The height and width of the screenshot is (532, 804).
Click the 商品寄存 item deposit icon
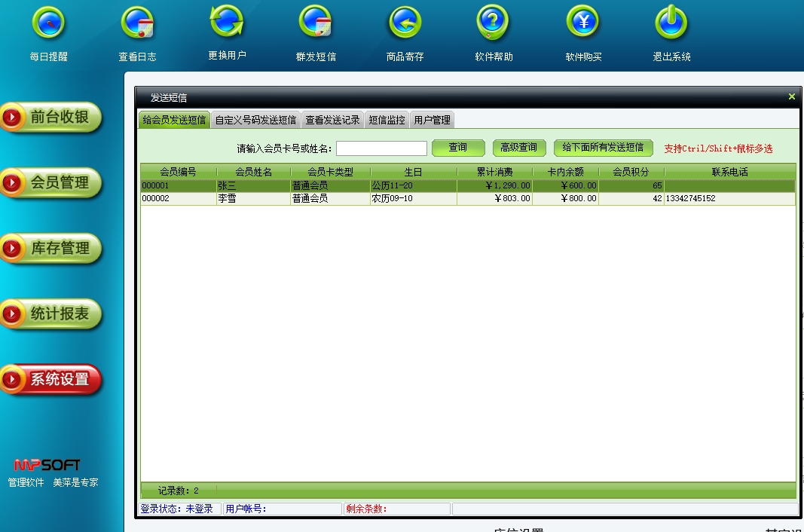pos(405,23)
